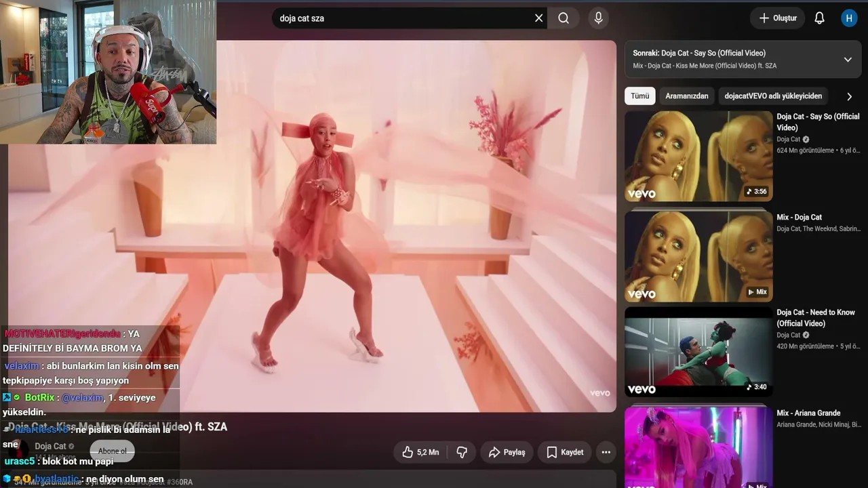Start voice search with the microphone icon
Viewport: 868px width, 488px height.
point(598,18)
